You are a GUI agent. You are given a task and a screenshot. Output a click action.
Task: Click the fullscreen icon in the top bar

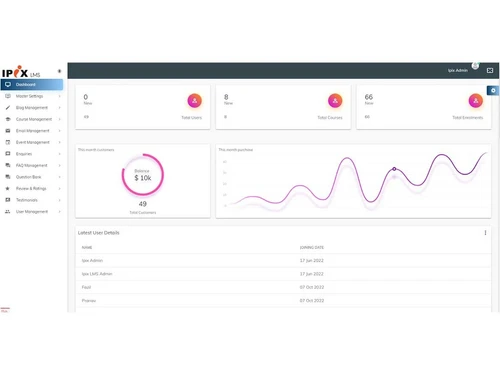(490, 70)
